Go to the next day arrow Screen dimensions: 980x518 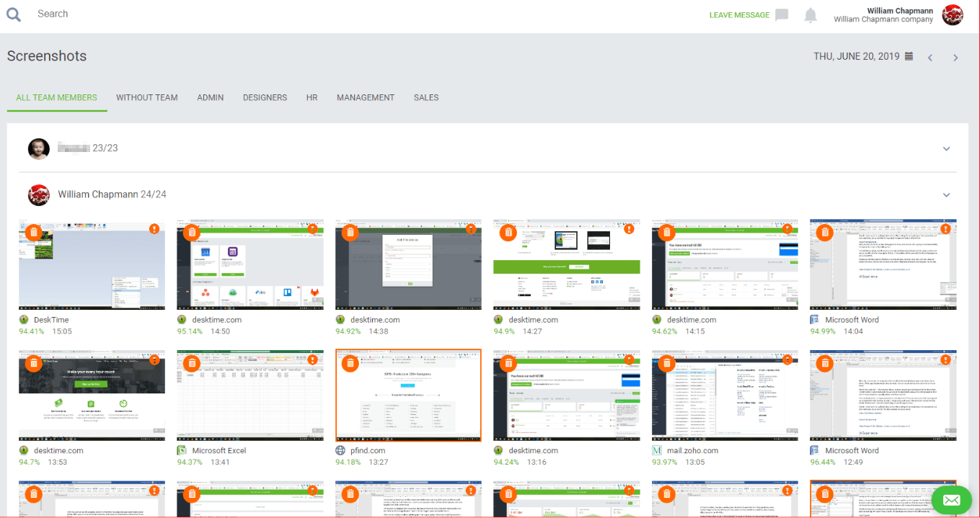click(955, 58)
